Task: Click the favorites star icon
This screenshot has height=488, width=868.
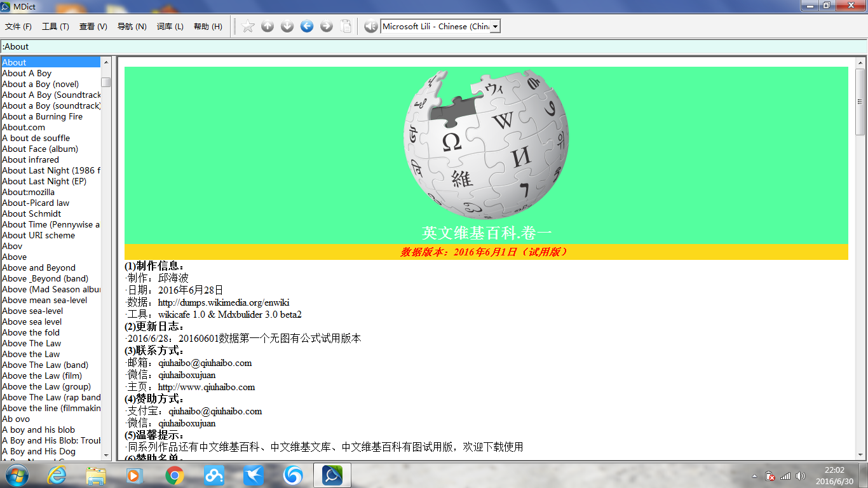Action: pos(248,26)
